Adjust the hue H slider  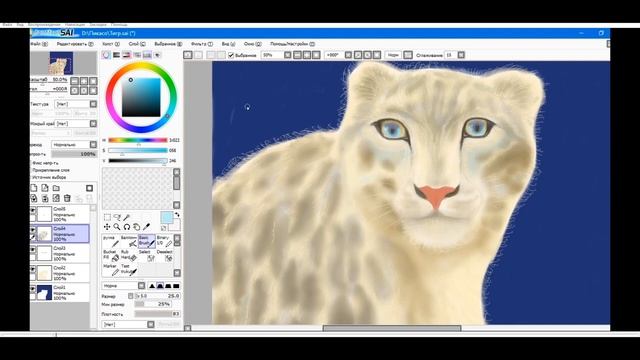pyautogui.click(x=138, y=140)
